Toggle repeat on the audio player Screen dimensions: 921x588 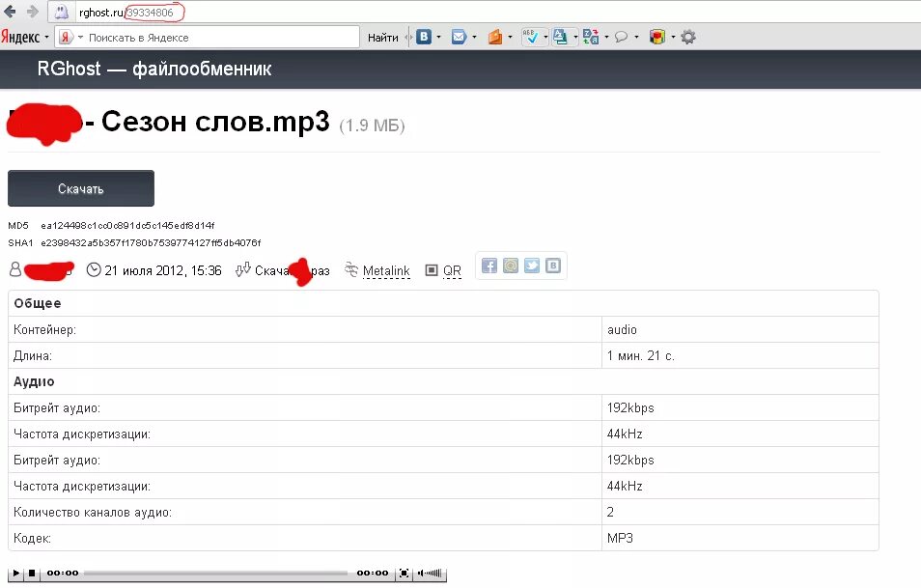tap(404, 574)
